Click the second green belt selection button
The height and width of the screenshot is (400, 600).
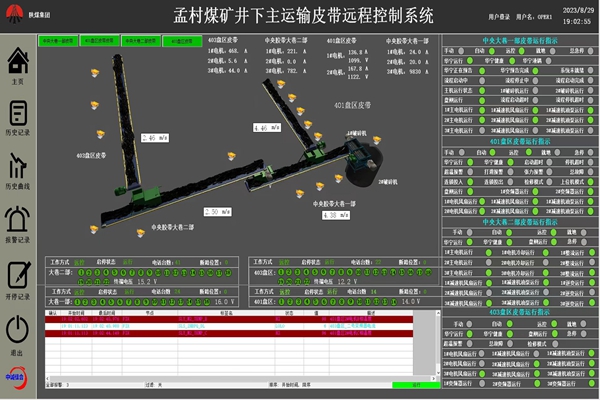98,41
